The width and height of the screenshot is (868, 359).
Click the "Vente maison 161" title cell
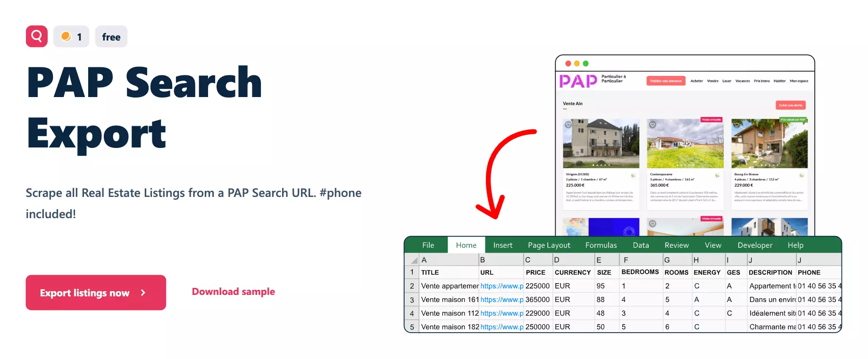pos(449,300)
